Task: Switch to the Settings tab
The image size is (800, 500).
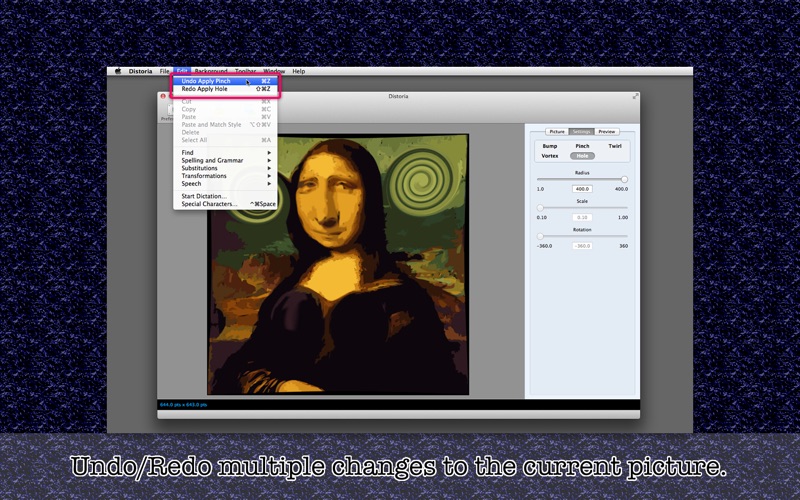Action: [x=581, y=132]
